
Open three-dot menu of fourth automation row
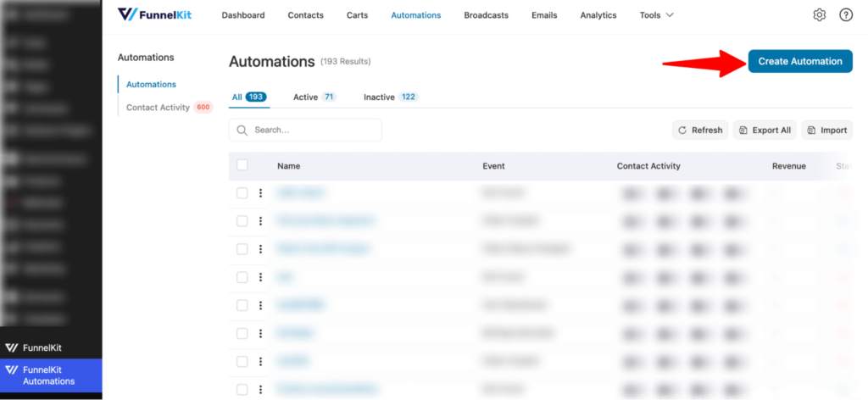pos(260,277)
